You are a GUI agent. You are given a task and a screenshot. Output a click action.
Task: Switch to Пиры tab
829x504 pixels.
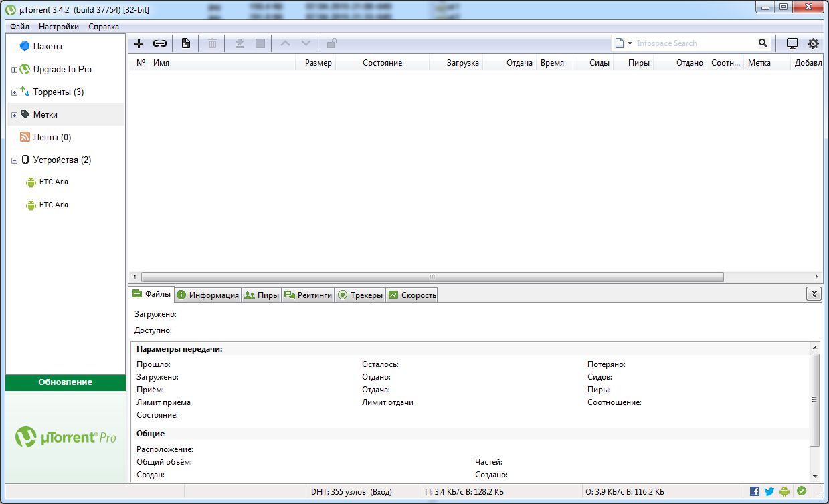[261, 295]
